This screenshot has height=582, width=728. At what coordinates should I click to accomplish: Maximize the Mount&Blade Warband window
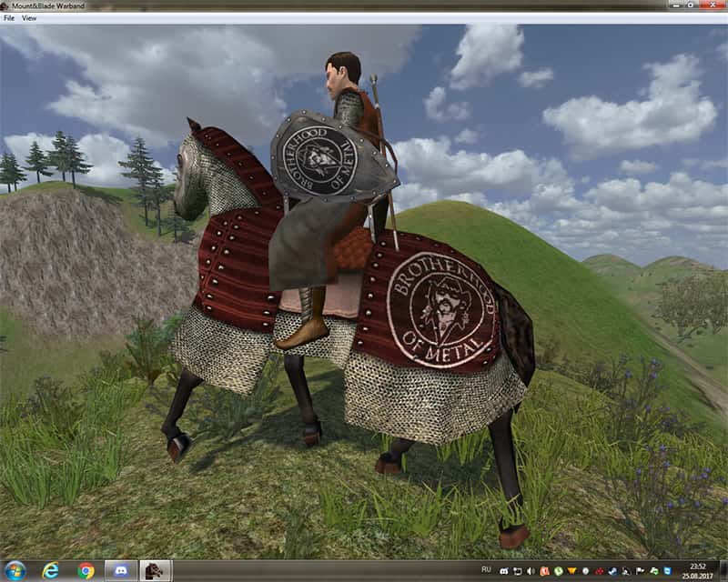[690, 5]
